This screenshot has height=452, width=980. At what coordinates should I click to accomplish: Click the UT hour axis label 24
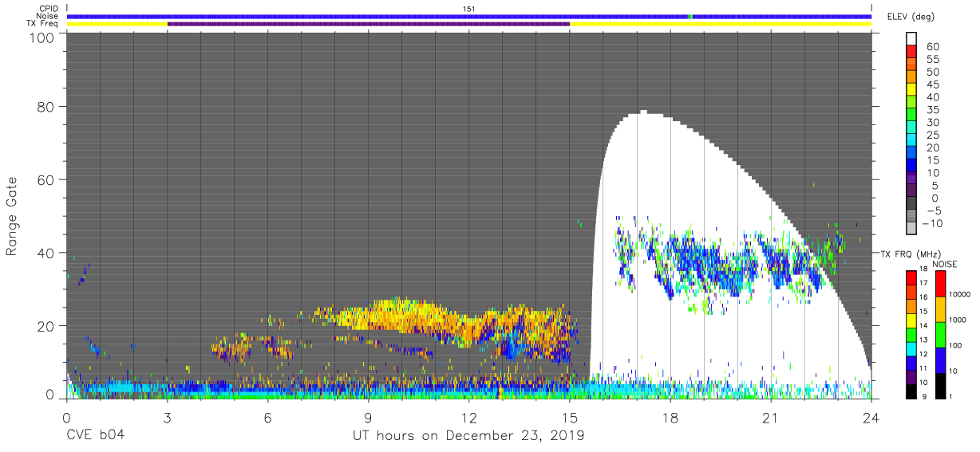coord(871,418)
